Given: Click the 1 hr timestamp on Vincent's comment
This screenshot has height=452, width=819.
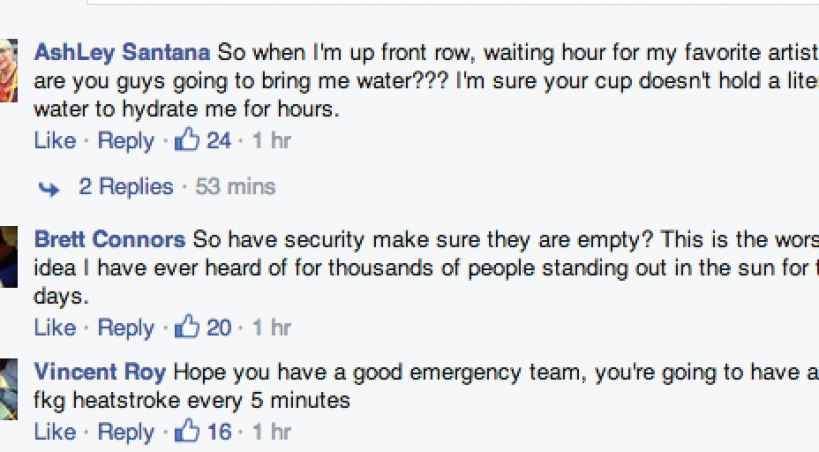Looking at the screenshot, I should pos(271,432).
